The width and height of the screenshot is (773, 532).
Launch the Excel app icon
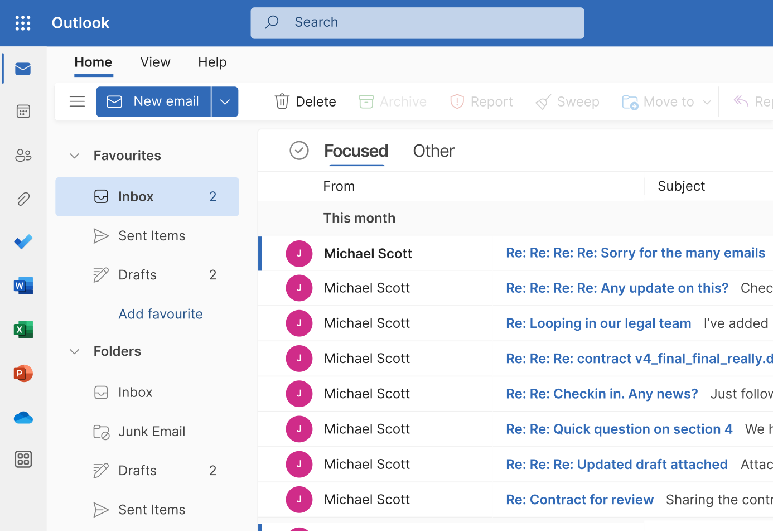(23, 330)
